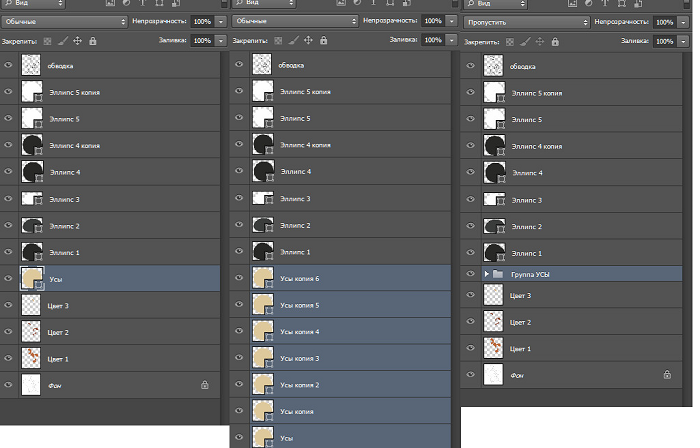The width and height of the screenshot is (700, 448).
Task: Click Усы копия 3 layer thumbnail
Action: tap(264, 358)
